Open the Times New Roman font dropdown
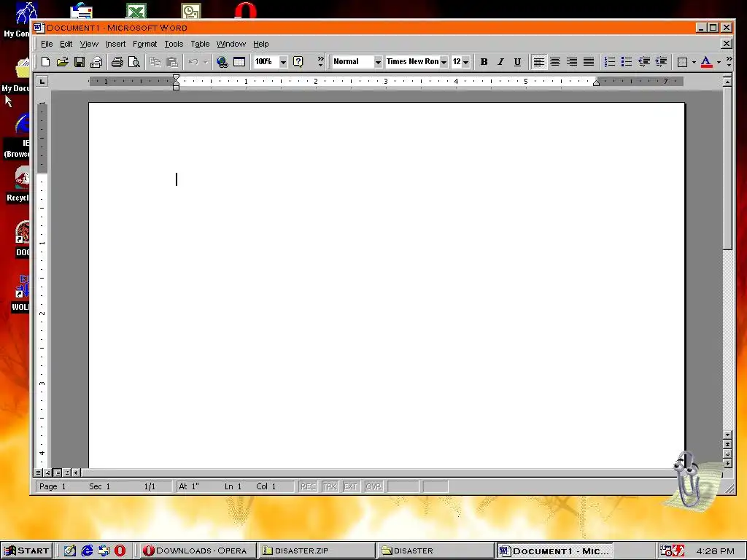This screenshot has width=747, height=560. (444, 62)
